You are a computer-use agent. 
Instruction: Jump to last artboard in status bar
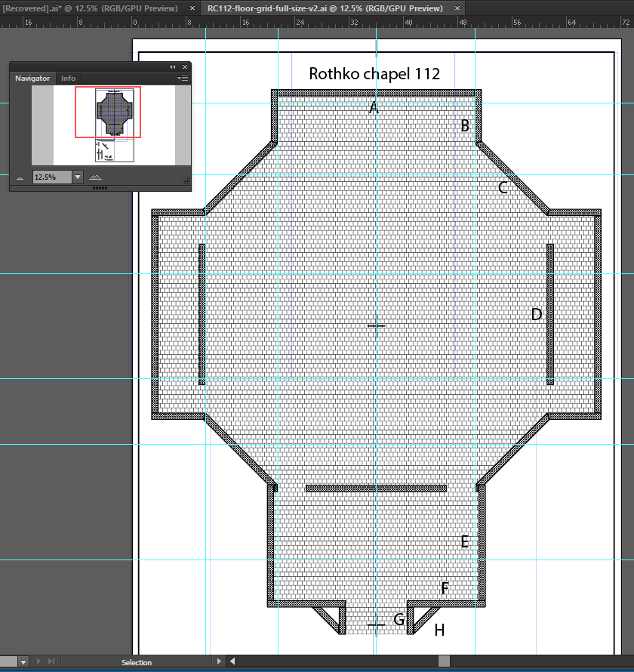(51, 662)
